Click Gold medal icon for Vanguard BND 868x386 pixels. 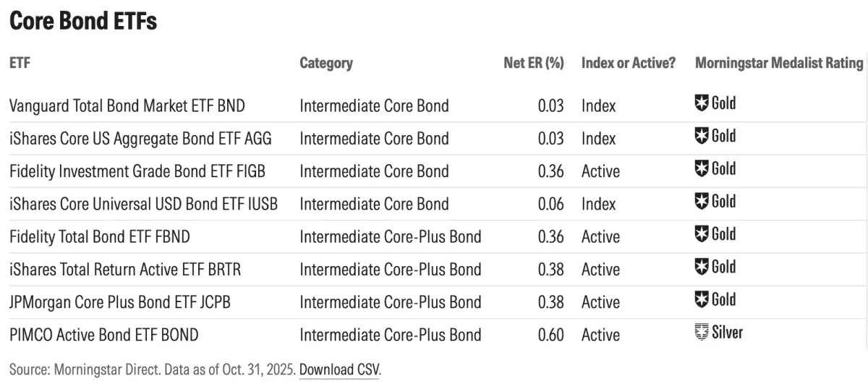coord(702,103)
